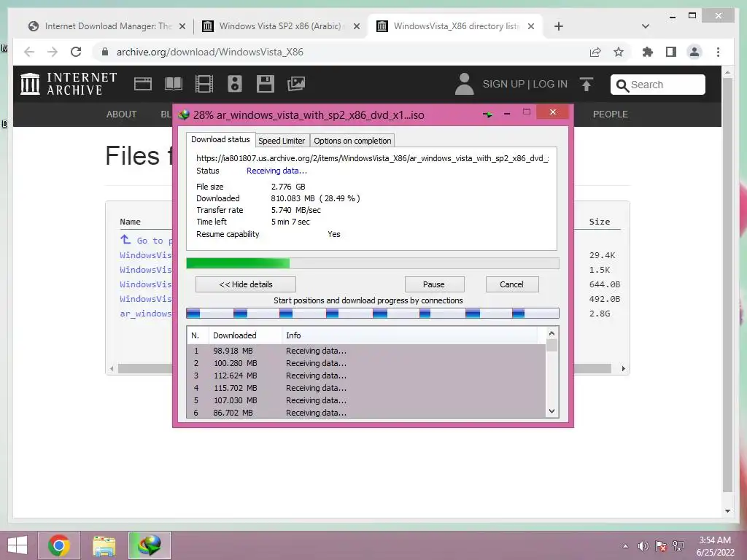Open PEOPLE in Internet Archive menu
Viewport: 747px width, 560px height.
[x=611, y=114]
